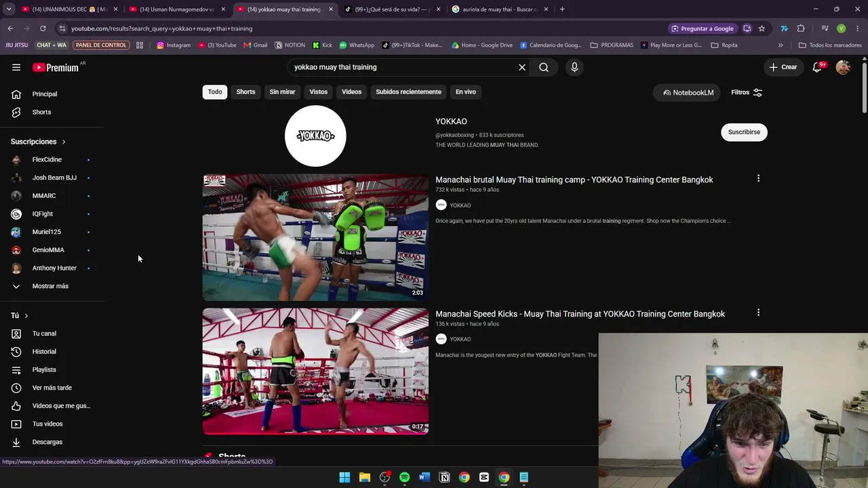Select the Todo filter chip
Screen dimensions: 868x488
[x=215, y=92]
